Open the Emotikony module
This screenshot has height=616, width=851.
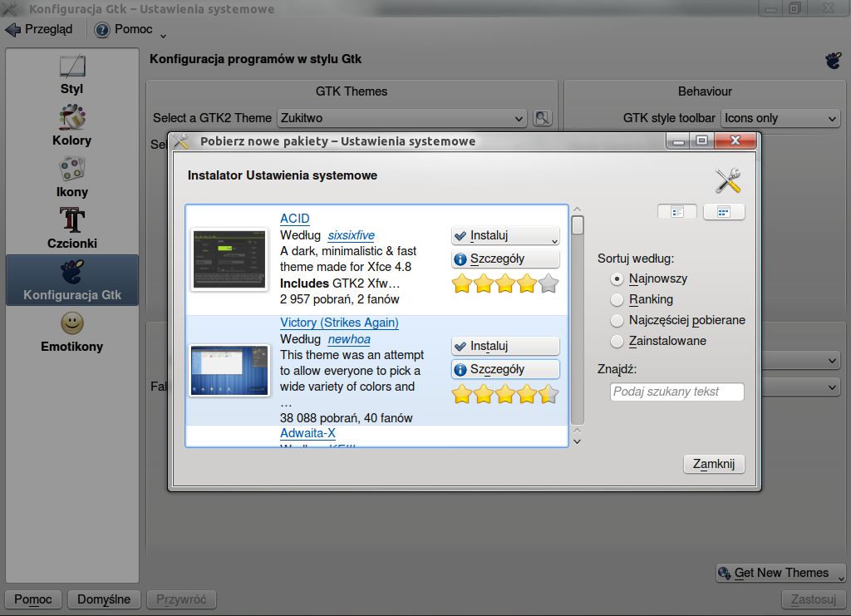(72, 333)
